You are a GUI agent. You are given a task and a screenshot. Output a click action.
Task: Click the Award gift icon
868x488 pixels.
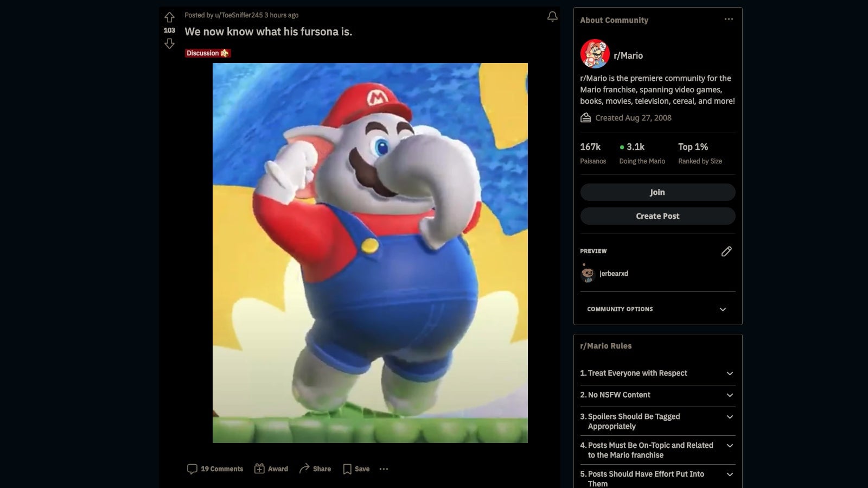[x=259, y=468]
